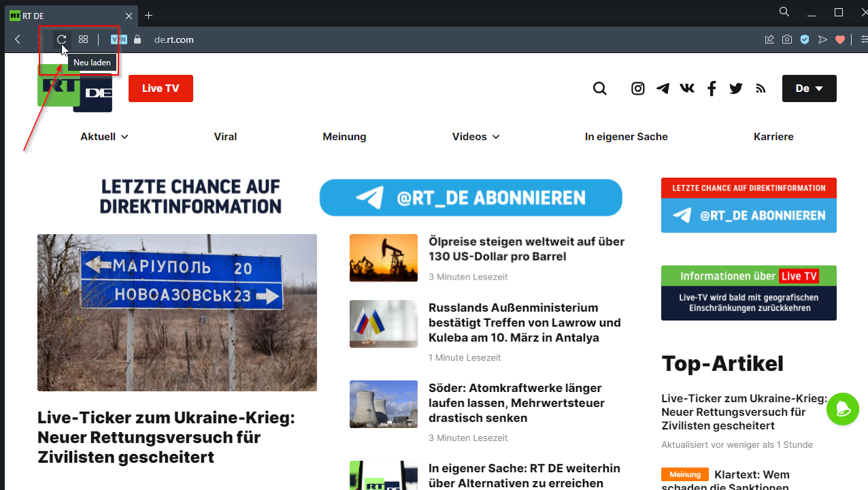This screenshot has height=490, width=868.
Task: Add page to bookmarks with heart icon
Action: coord(840,39)
